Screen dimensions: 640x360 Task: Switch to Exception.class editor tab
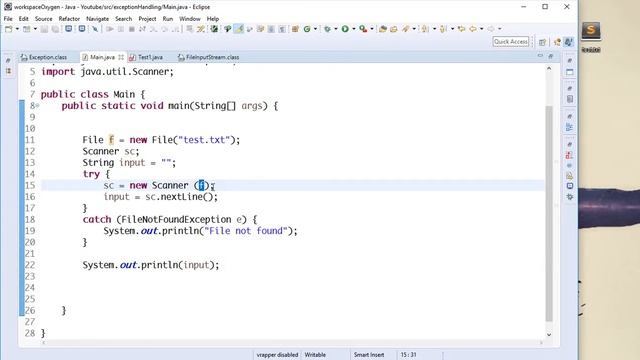(44, 57)
